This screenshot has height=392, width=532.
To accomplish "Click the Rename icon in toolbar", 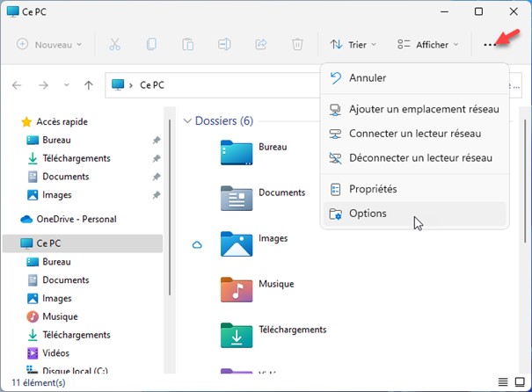I will (224, 44).
